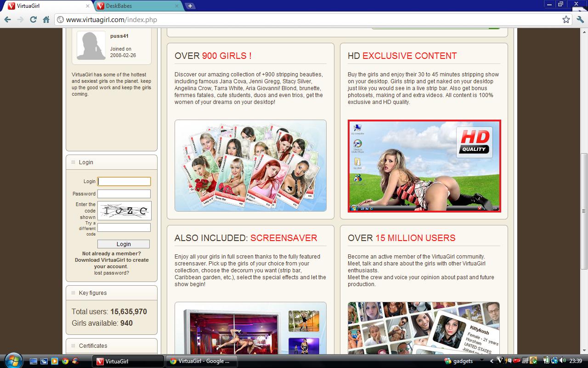Click the ALSO INCLUDED: SCREENSAVER heading
The image size is (588, 368).
[246, 238]
